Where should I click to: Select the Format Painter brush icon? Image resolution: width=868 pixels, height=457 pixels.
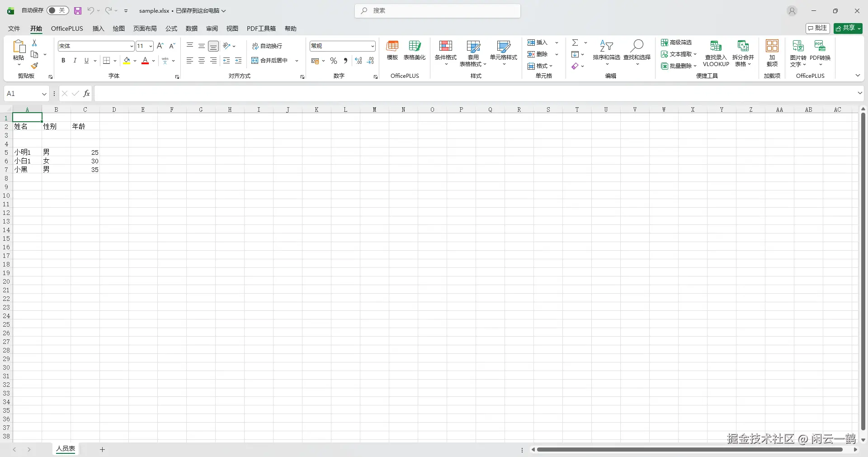(34, 66)
